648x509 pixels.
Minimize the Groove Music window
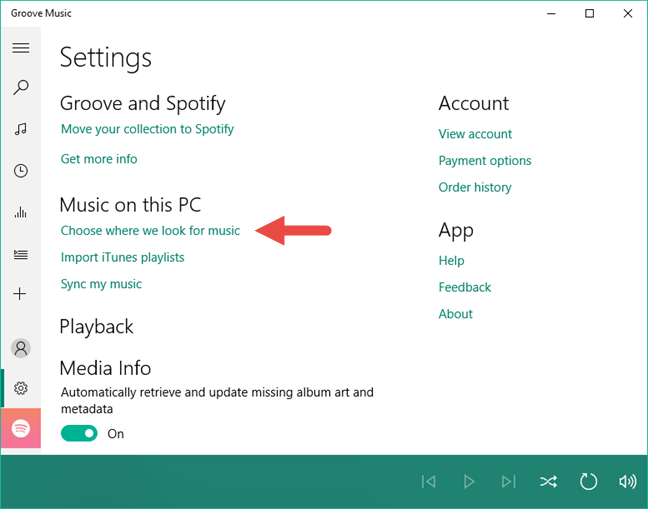pos(551,14)
